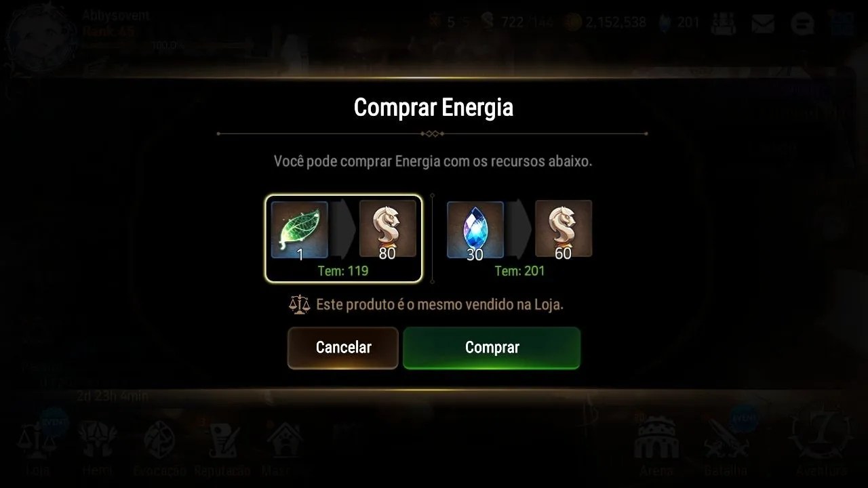Click the chess knight energy icon showing 80
The image size is (868, 488).
(387, 230)
